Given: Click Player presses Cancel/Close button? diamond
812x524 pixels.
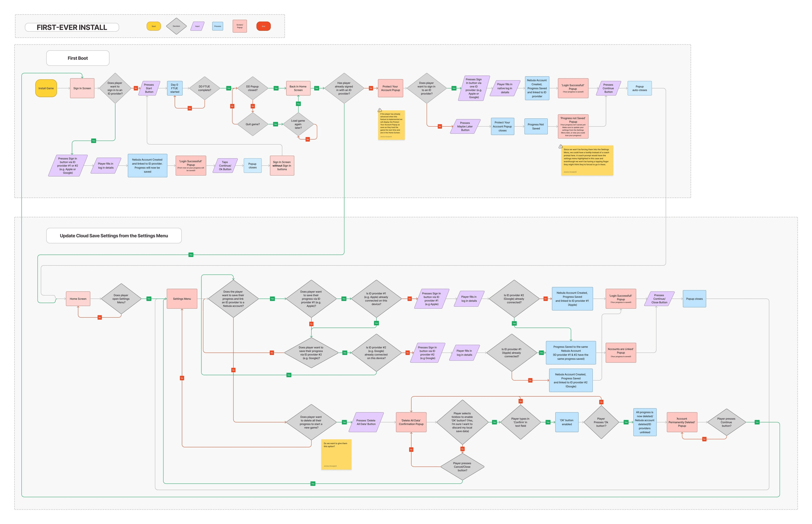Looking at the screenshot, I should click(462, 467).
